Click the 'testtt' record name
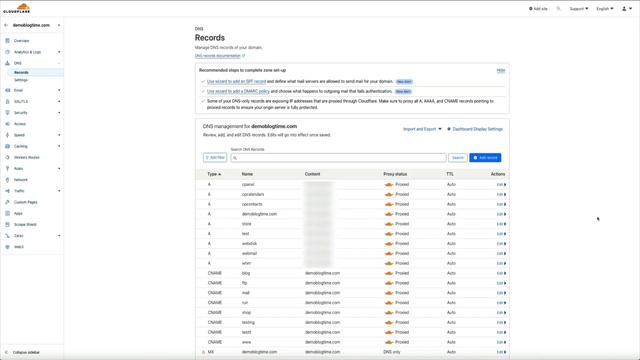 click(247, 332)
